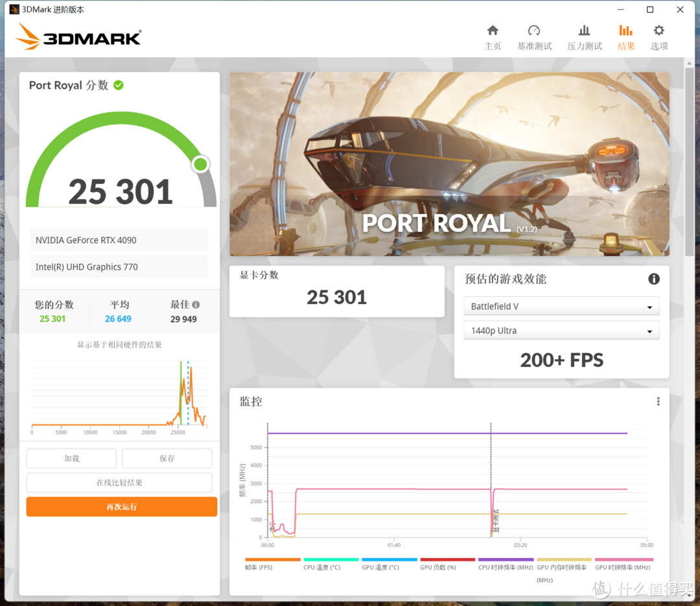Image resolution: width=700 pixels, height=606 pixels.
Task: Toggle the GPU 温度 blue legend swatch
Action: tap(390, 559)
